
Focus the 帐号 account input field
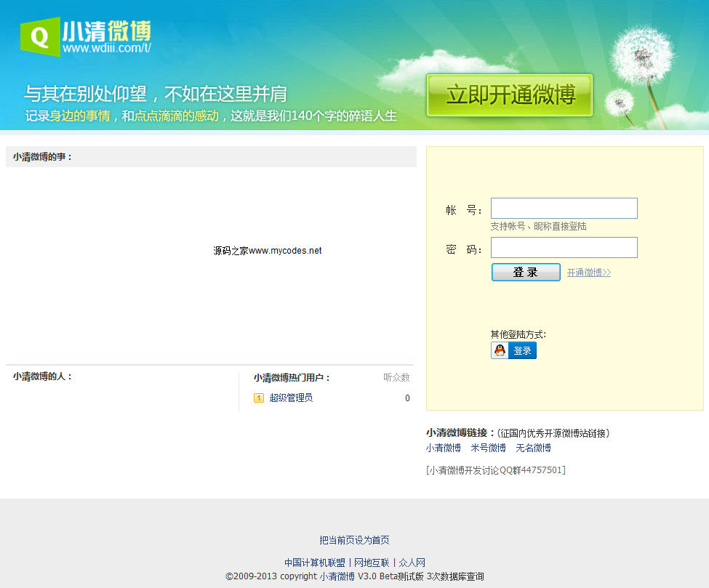564,209
